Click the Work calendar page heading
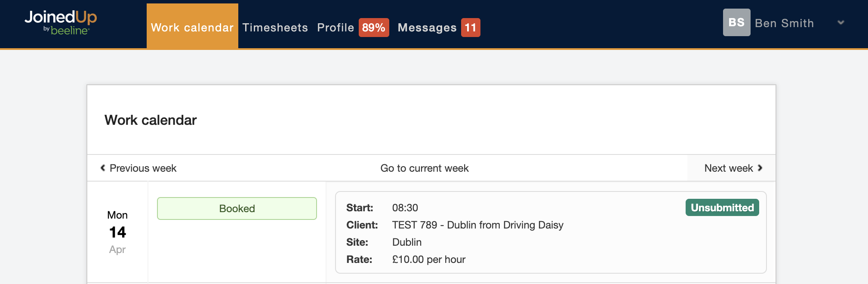The width and height of the screenshot is (868, 284). tap(151, 120)
